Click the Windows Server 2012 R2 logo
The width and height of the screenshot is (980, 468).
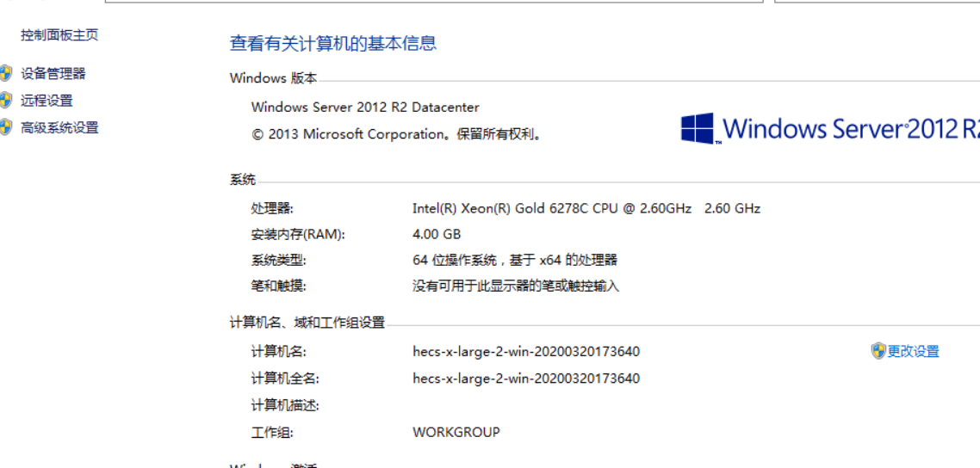click(x=830, y=128)
